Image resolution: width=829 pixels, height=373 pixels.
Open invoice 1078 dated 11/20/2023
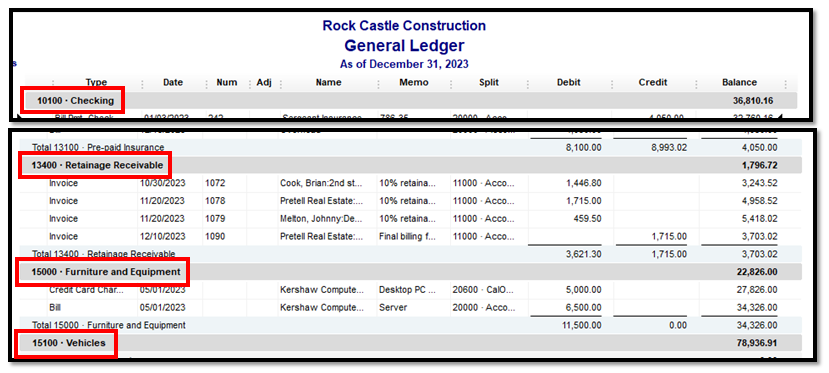pyautogui.click(x=410, y=201)
